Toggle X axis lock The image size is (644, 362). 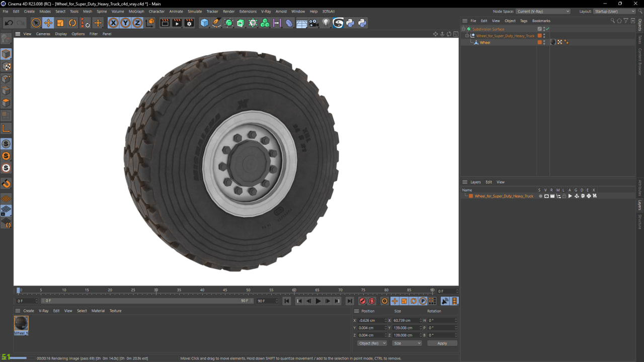(x=113, y=23)
